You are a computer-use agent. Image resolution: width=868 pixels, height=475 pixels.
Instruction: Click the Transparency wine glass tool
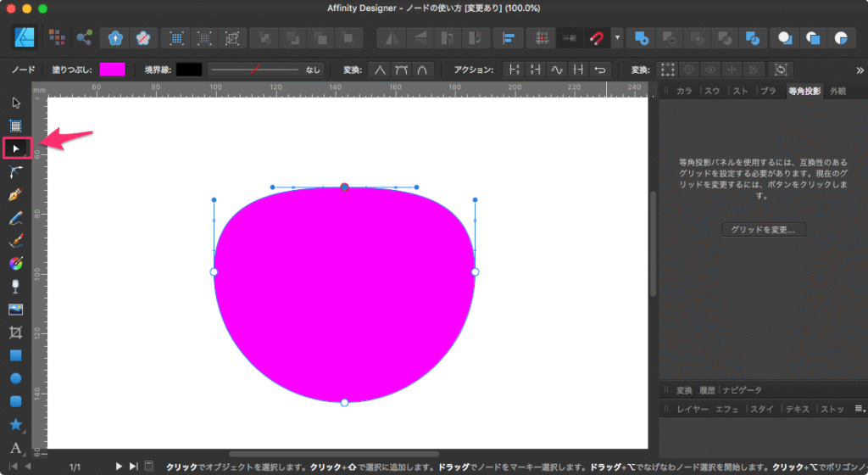[x=15, y=287]
